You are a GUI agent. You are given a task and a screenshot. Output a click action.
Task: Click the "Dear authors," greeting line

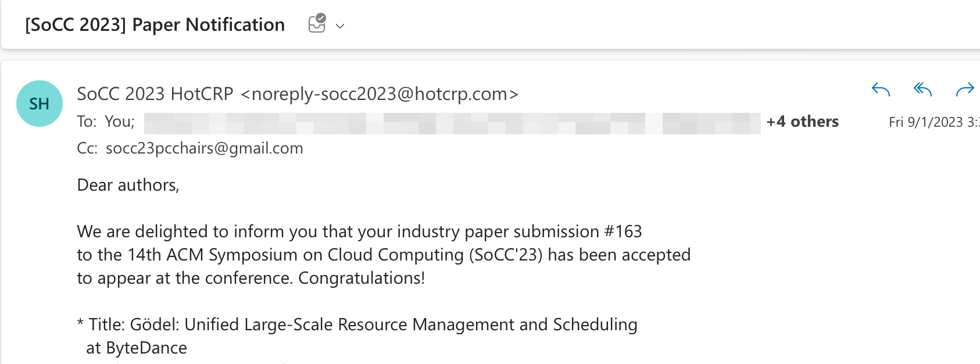tap(128, 185)
